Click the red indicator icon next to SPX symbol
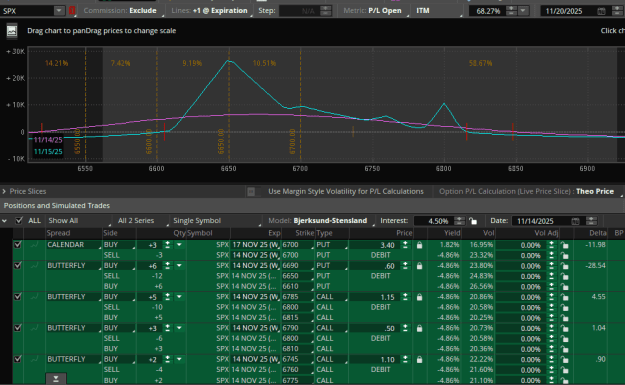 [x=72, y=11]
